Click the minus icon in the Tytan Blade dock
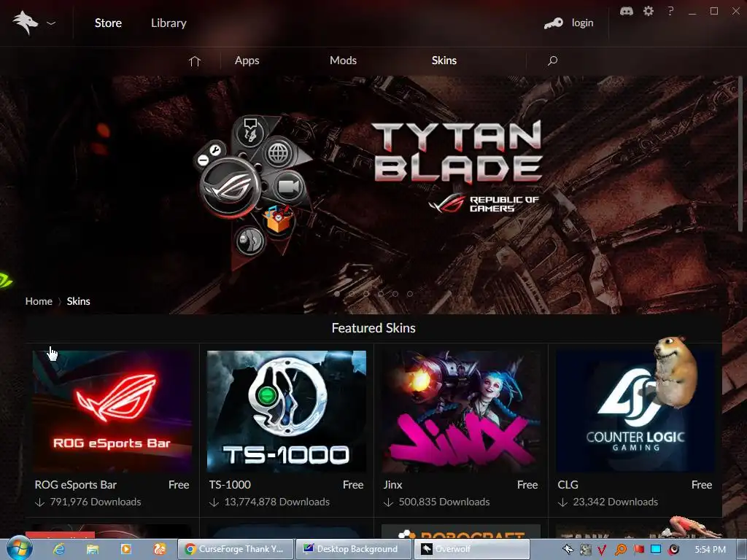747x560 pixels. (203, 160)
